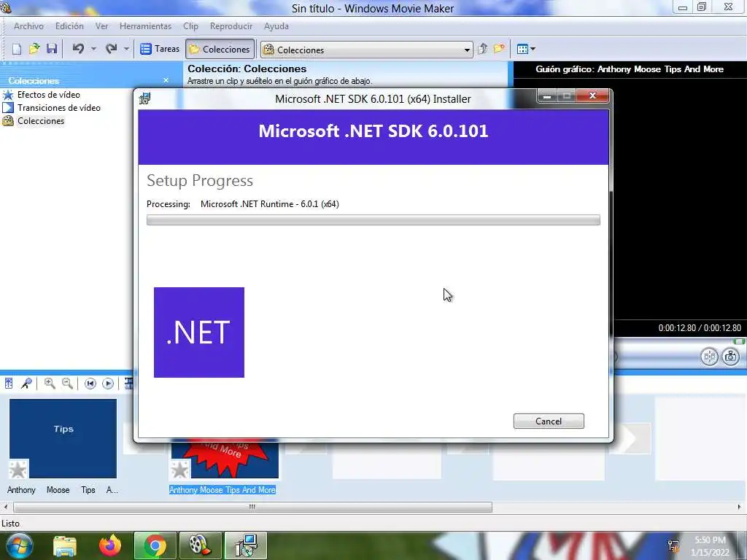The height and width of the screenshot is (560, 747).
Task: Open the Ver menu
Action: pos(101,26)
